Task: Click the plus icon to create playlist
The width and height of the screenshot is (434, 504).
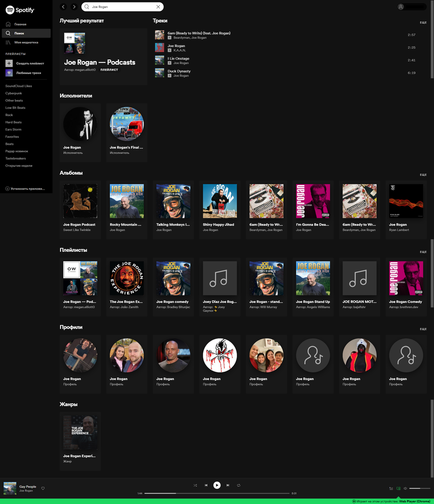Action: [9, 64]
